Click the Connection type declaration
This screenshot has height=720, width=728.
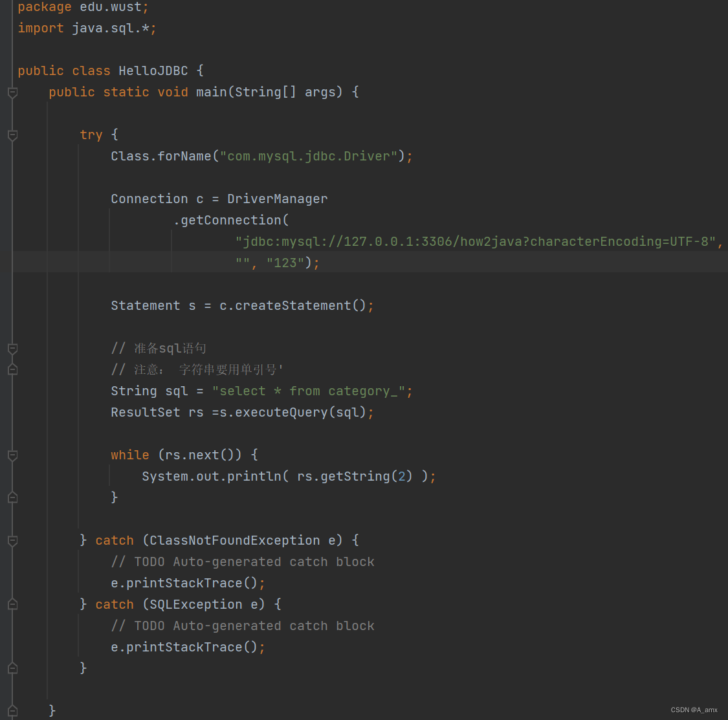click(x=149, y=199)
